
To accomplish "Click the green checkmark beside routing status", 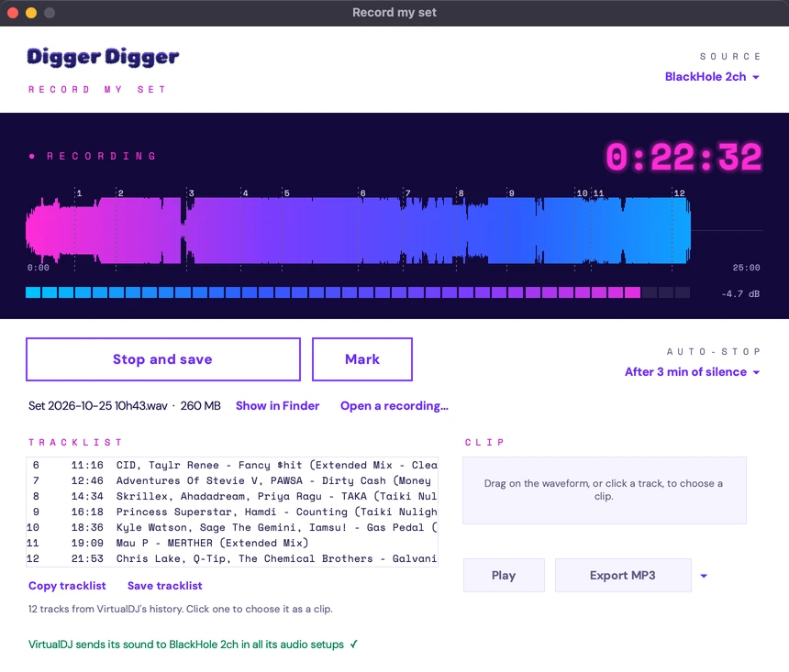I will point(354,644).
